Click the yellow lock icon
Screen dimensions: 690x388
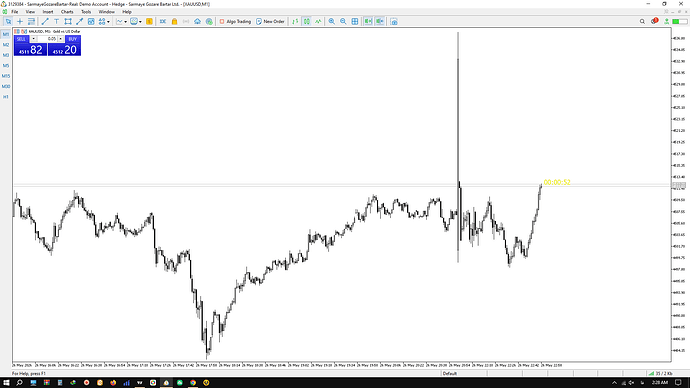[x=174, y=21]
